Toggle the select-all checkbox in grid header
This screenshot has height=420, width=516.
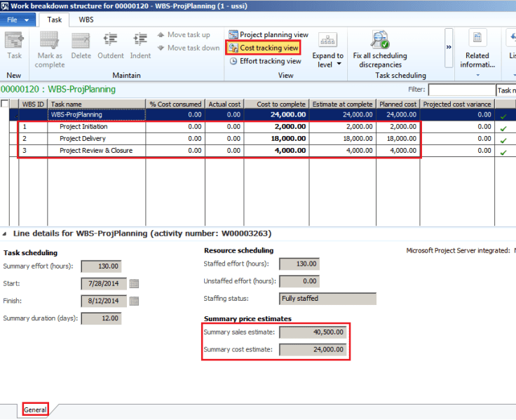[6, 104]
